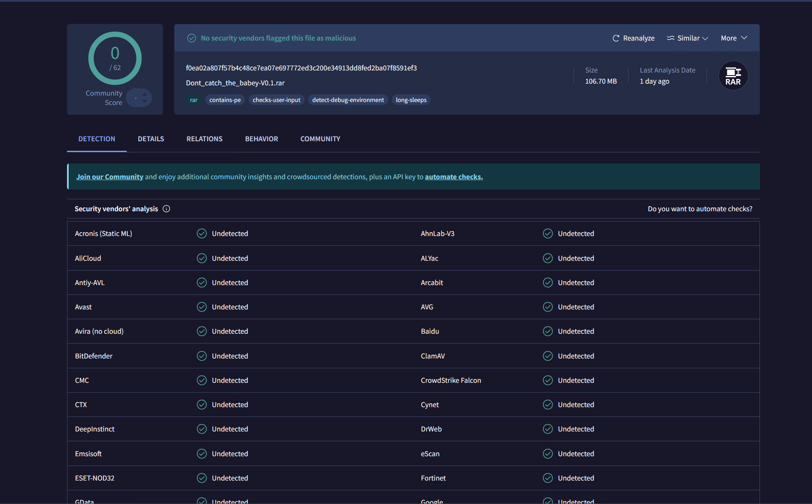Click 'Do you want to automate checks?'
Viewport: 812px width, 504px height.
tap(700, 209)
